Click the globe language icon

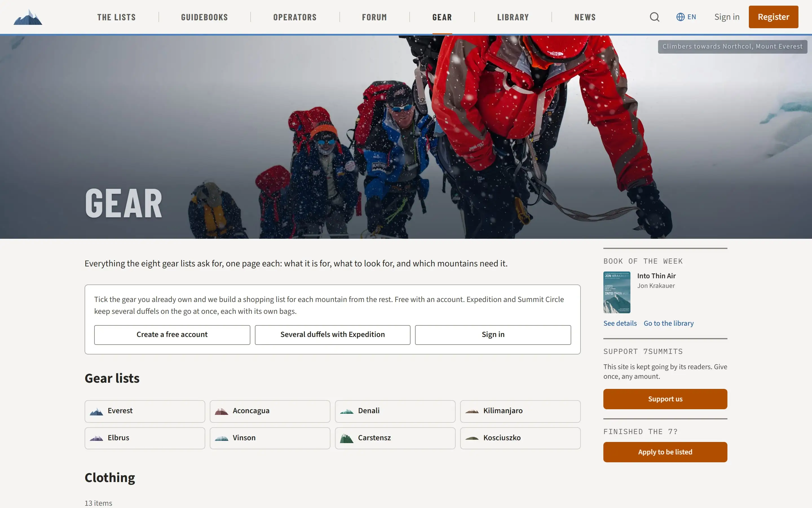pos(680,17)
